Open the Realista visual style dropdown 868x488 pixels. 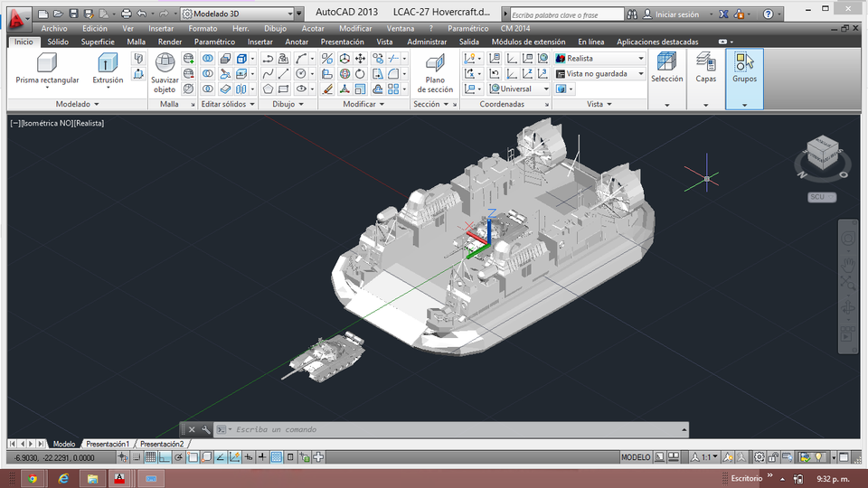600,58
